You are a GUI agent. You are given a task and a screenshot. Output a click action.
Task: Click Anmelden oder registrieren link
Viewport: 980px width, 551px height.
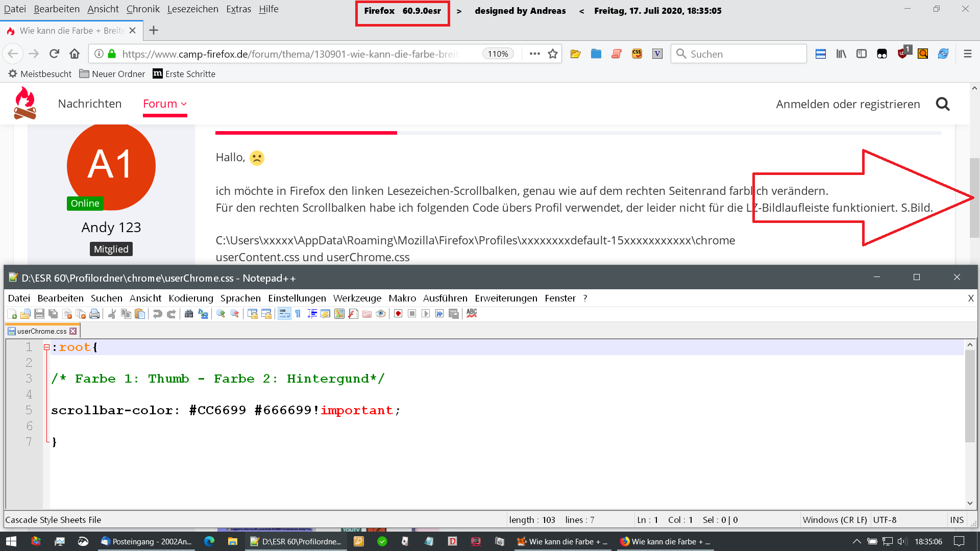[x=848, y=104]
